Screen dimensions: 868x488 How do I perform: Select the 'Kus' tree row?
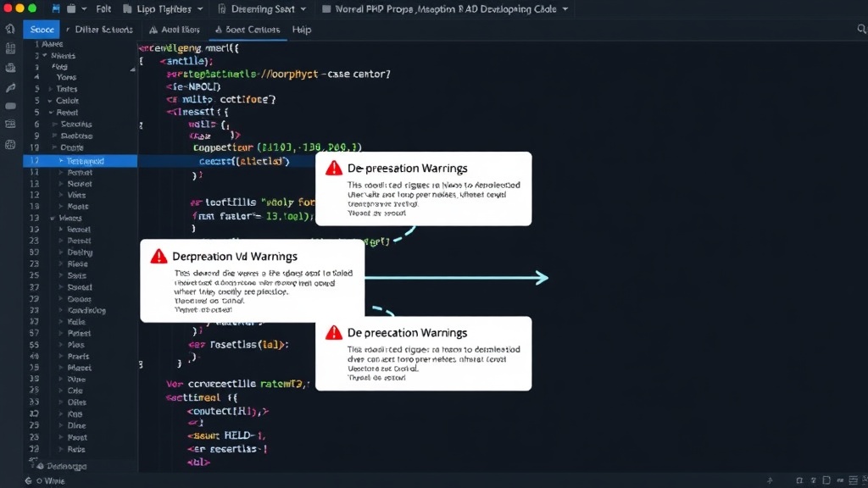(x=81, y=413)
